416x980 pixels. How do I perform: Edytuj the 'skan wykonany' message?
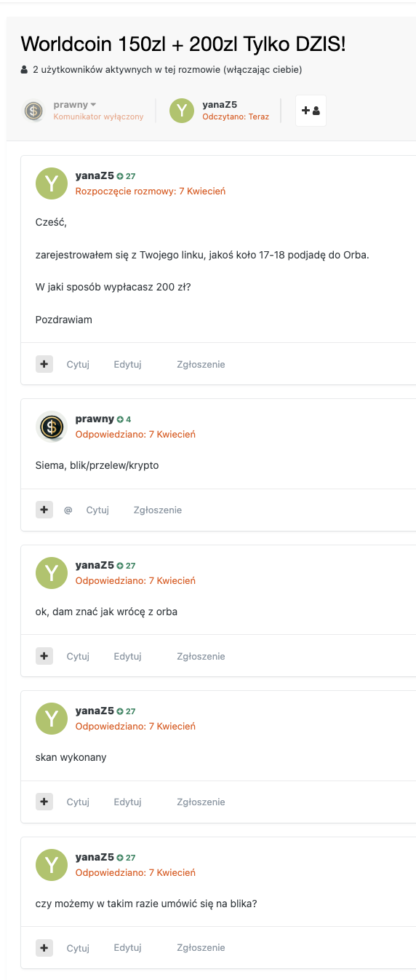tap(127, 802)
